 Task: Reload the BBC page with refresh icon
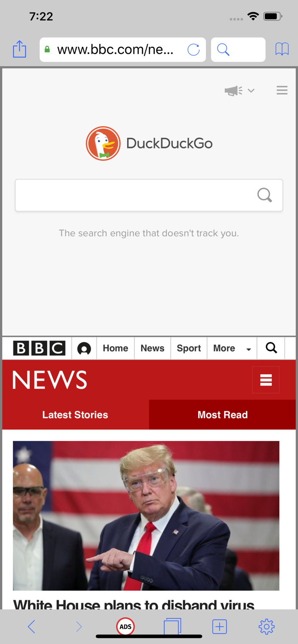pos(194,50)
